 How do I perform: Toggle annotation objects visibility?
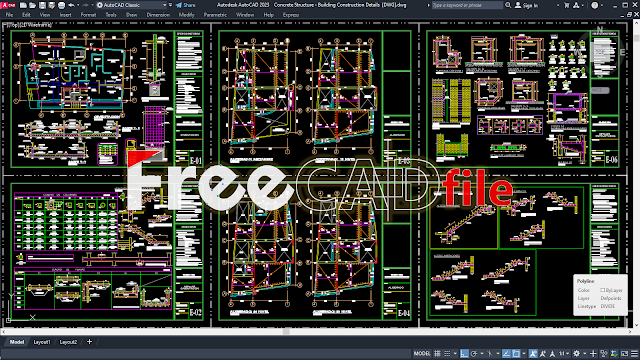(533, 354)
